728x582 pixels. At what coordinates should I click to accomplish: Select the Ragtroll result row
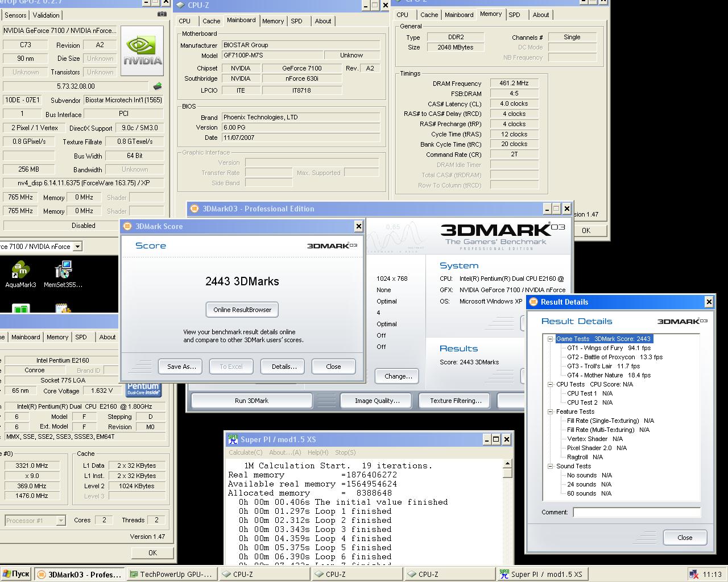[x=585, y=457]
